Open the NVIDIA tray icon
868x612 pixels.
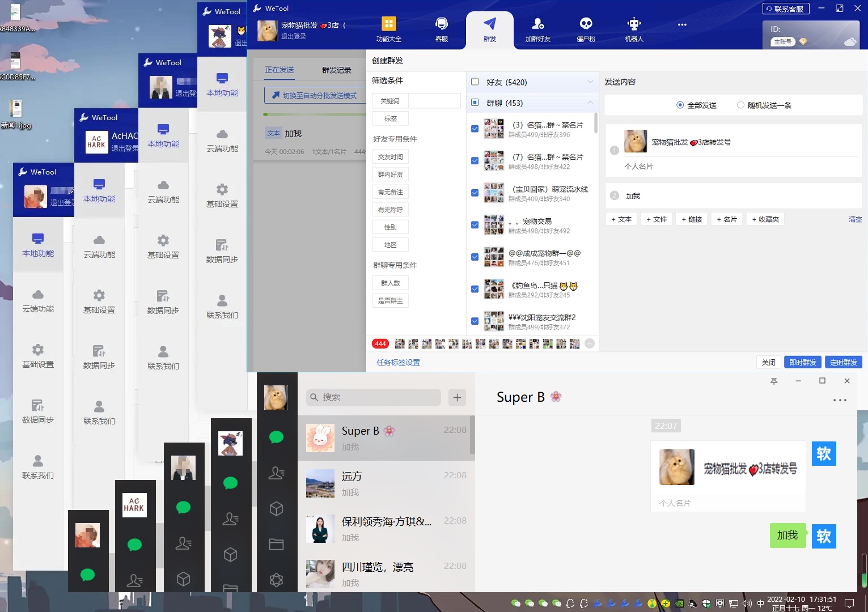[679, 603]
